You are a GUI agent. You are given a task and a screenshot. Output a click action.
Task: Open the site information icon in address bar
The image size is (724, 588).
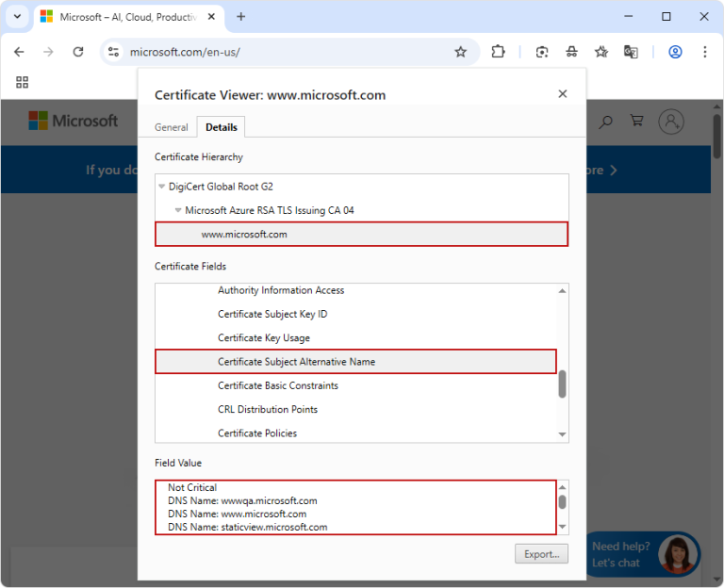114,52
